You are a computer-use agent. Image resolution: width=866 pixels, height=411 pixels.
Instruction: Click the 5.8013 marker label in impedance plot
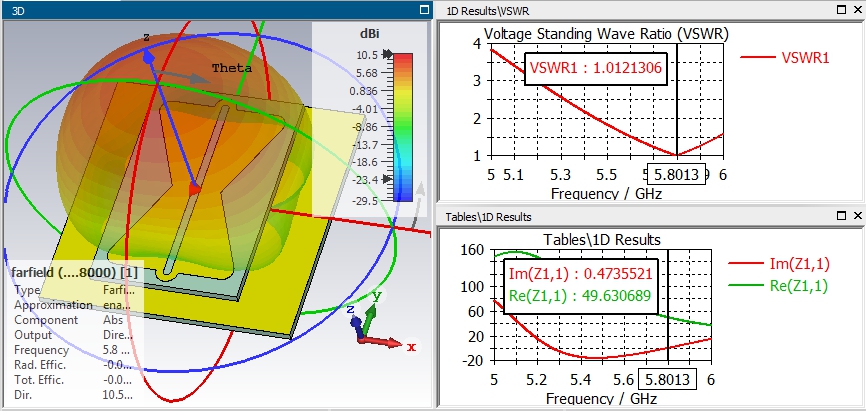[667, 380]
